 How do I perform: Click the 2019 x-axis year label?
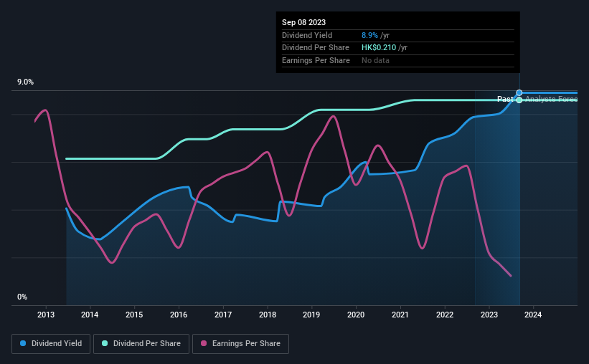click(x=311, y=315)
